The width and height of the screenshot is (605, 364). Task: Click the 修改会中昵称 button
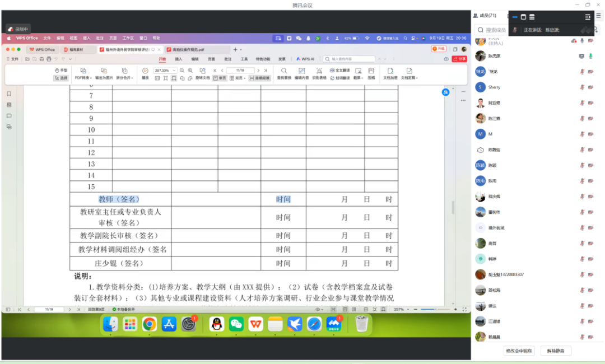point(519,351)
